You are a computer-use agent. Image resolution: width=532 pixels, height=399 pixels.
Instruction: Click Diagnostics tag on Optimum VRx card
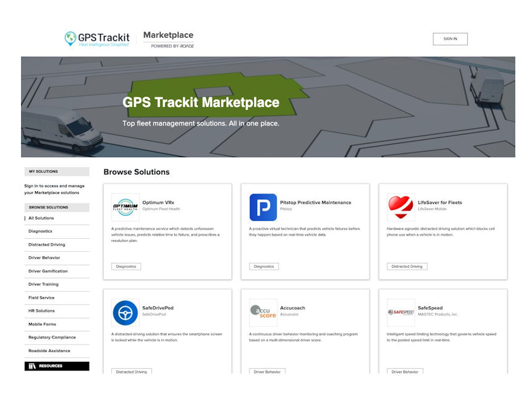click(126, 267)
